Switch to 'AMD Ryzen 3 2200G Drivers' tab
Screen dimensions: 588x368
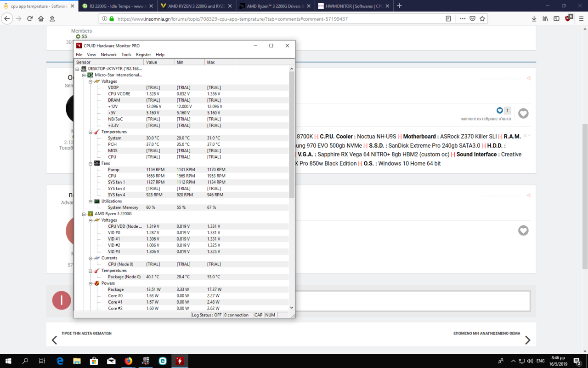275,6
